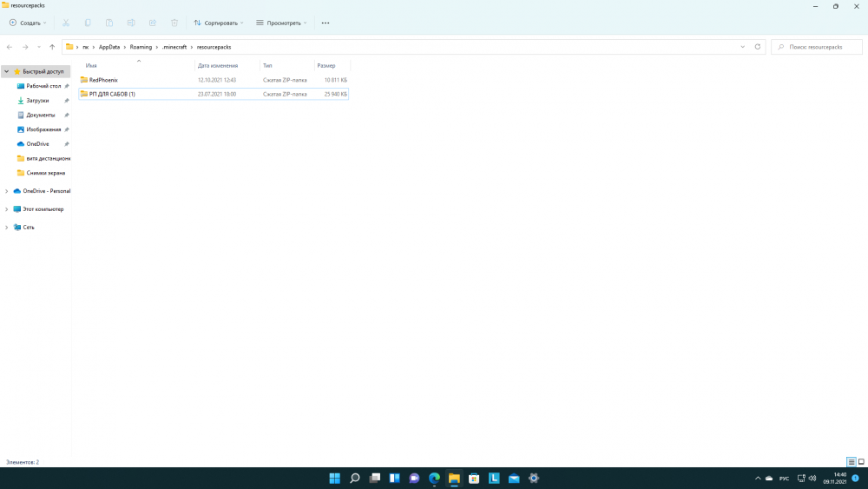Click the Share icon in toolbar
The image size is (868, 489).
(153, 23)
